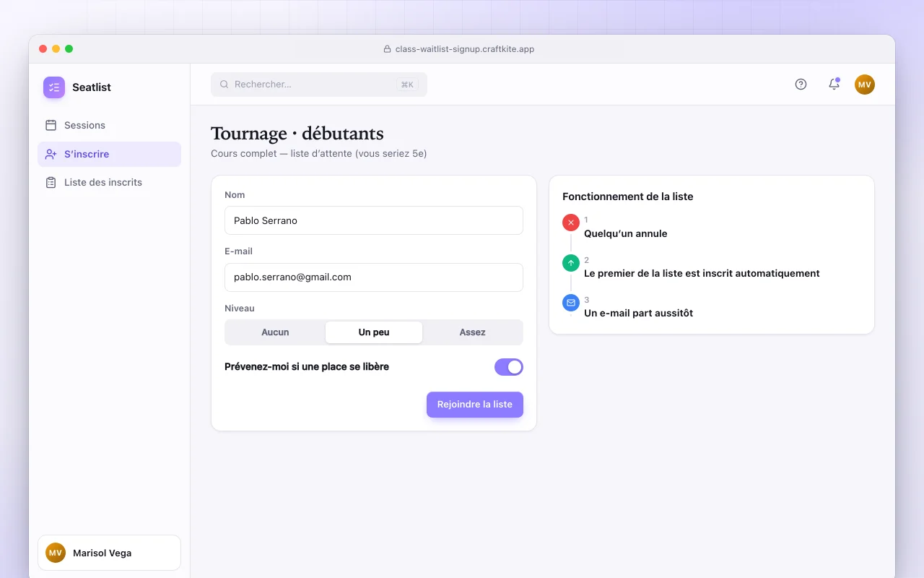Viewport: 924px width, 578px height.
Task: Click the red cancel step icon
Action: (x=571, y=223)
